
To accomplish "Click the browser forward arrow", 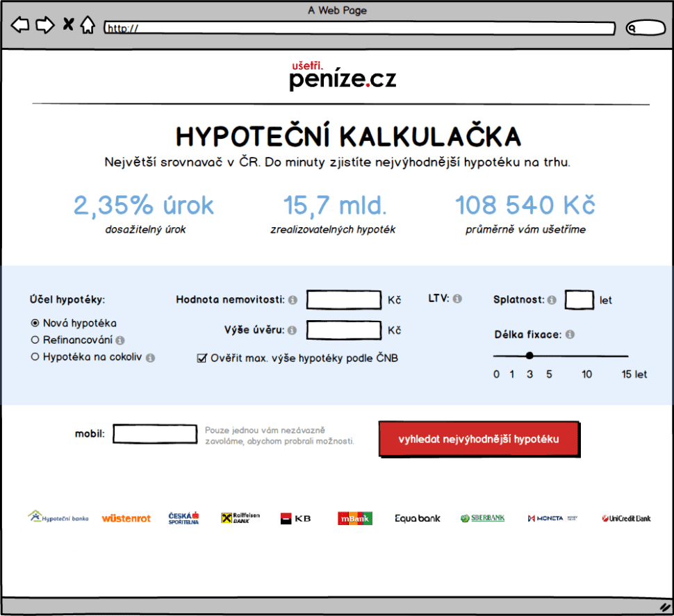I will (44, 25).
